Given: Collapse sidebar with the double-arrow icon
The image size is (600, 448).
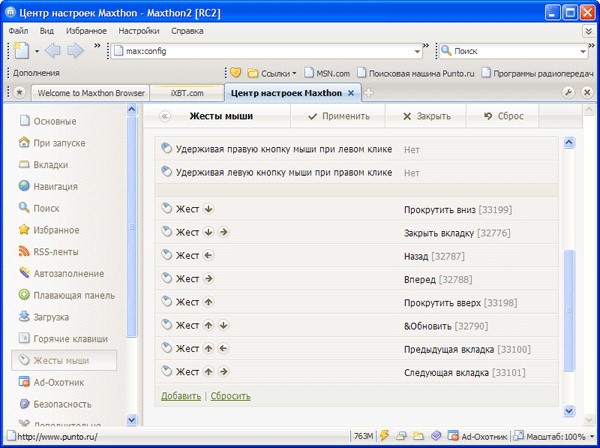Looking at the screenshot, I should [x=165, y=116].
